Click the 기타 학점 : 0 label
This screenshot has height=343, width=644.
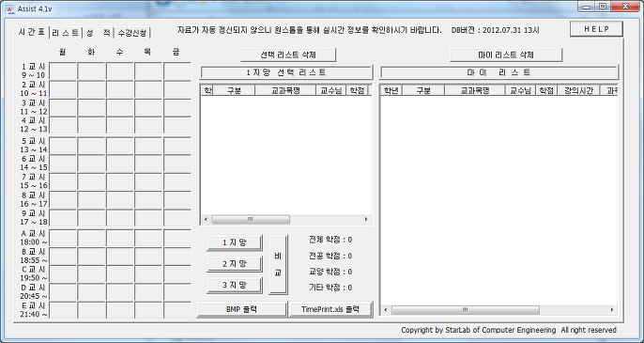[x=330, y=288]
